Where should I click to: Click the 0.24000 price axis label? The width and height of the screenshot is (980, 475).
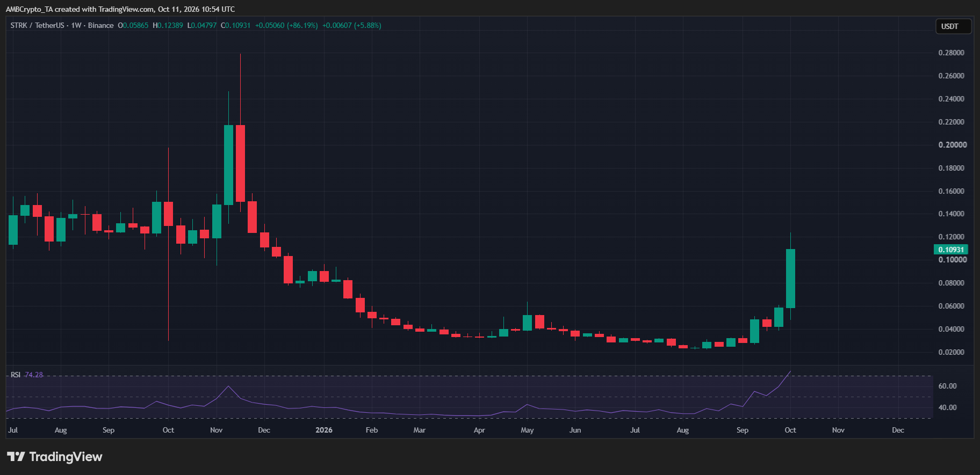pyautogui.click(x=951, y=99)
